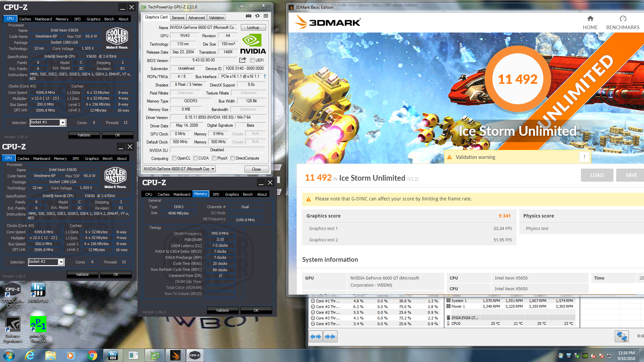Switch to HWiNFO in the taskbar
The height and width of the screenshot is (362, 644).
click(113, 355)
